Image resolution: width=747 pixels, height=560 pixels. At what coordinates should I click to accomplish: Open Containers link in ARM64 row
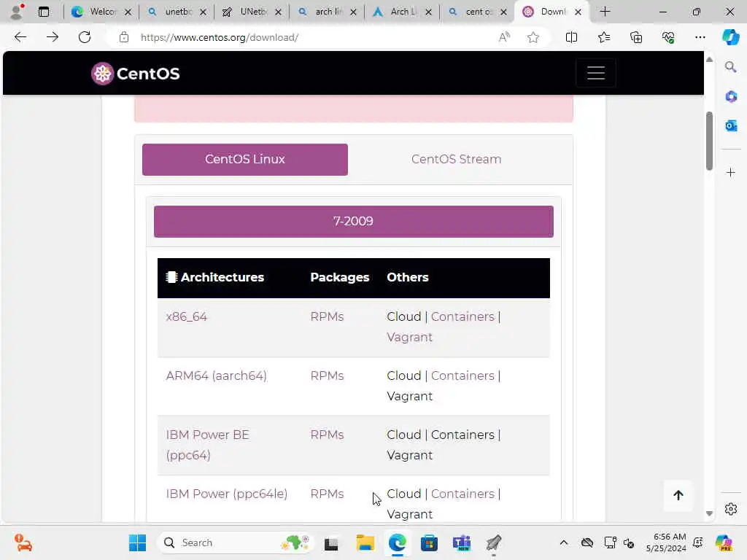(x=462, y=376)
